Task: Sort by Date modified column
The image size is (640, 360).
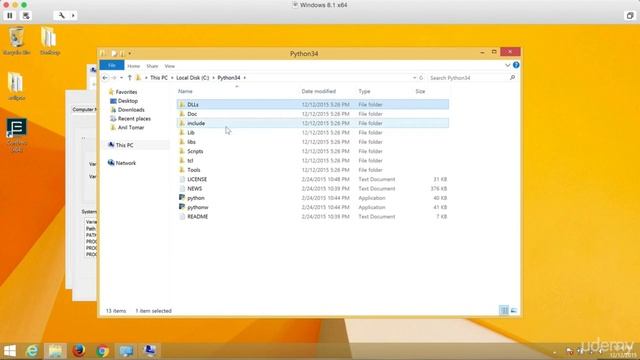Action: point(319,91)
